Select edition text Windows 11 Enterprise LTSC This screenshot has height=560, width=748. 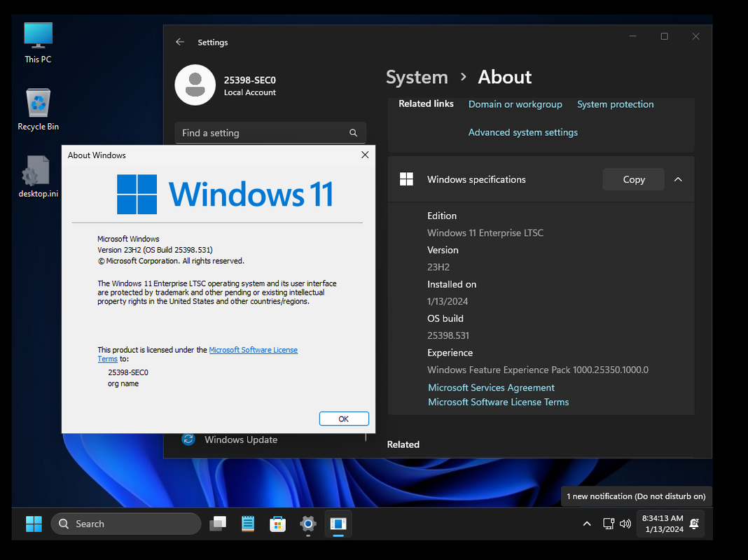point(485,232)
